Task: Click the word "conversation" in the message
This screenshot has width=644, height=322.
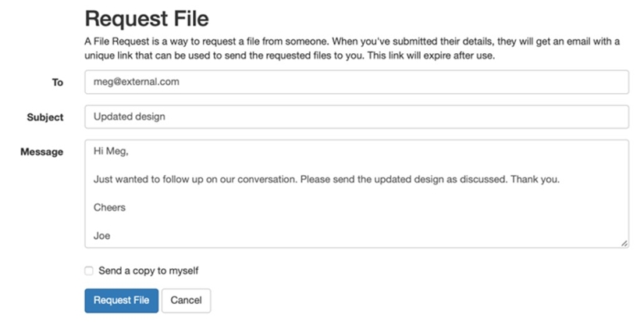Action: tap(264, 179)
